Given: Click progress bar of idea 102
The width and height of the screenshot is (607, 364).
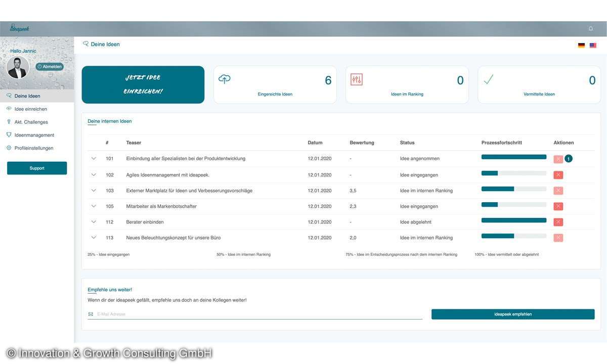Looking at the screenshot, I should coord(514,173).
